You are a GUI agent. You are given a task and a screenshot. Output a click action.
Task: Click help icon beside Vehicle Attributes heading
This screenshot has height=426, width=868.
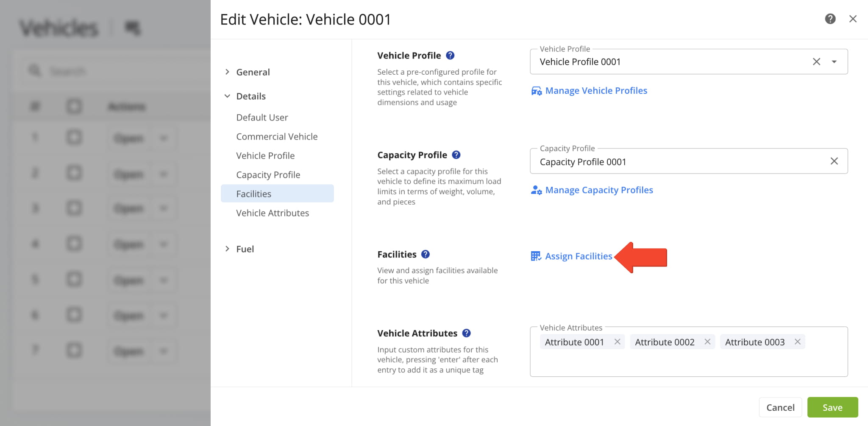[x=466, y=333]
